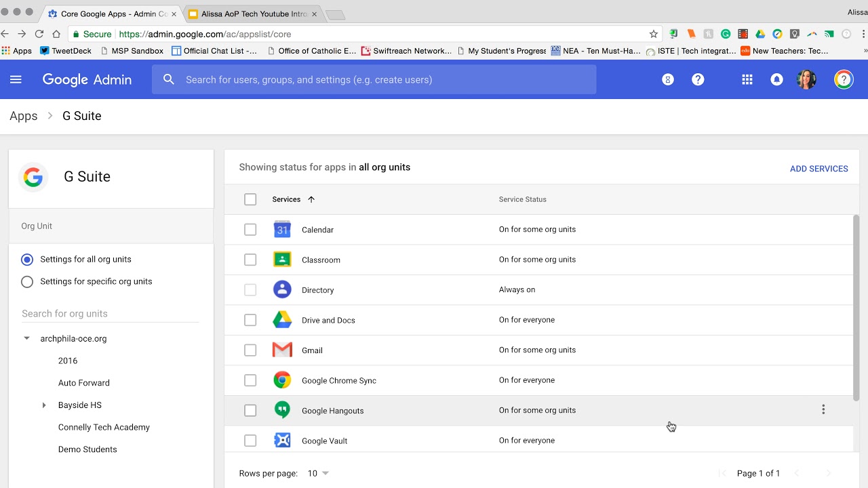
Task: Select Demo Students org unit
Action: point(87,449)
